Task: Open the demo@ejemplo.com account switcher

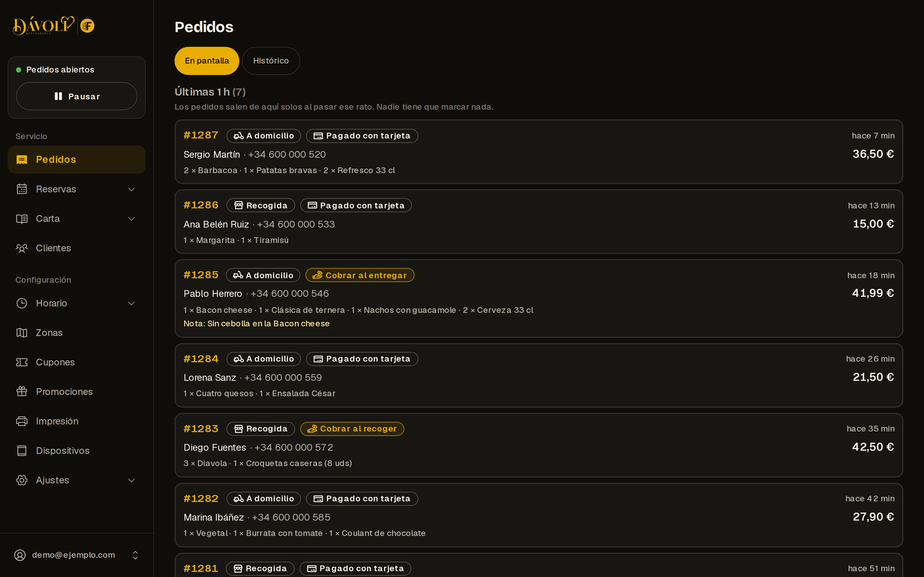Action: [76, 555]
